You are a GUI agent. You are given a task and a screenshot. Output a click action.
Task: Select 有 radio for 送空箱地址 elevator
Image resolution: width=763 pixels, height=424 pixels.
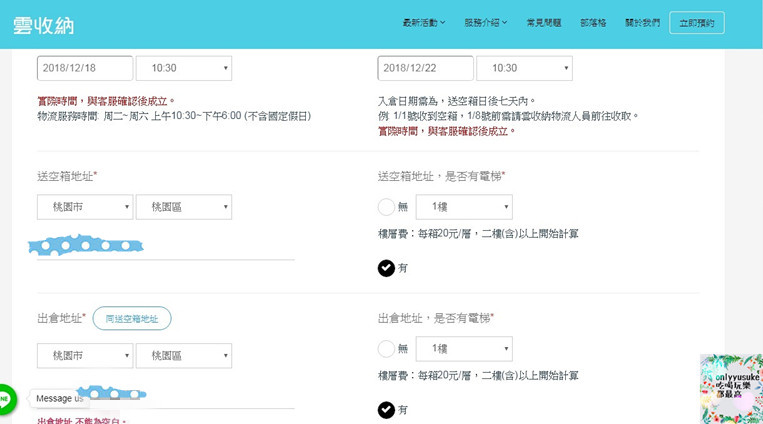386,268
